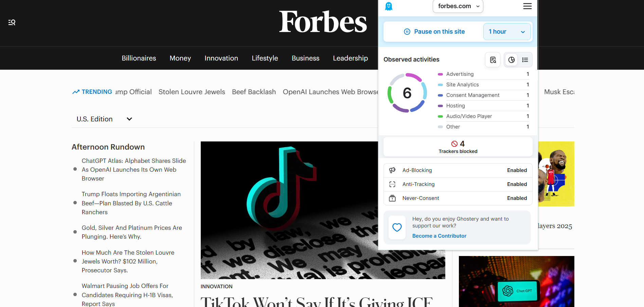Click the colored dot next to Advertising
The width and height of the screenshot is (644, 307).
(441, 74)
